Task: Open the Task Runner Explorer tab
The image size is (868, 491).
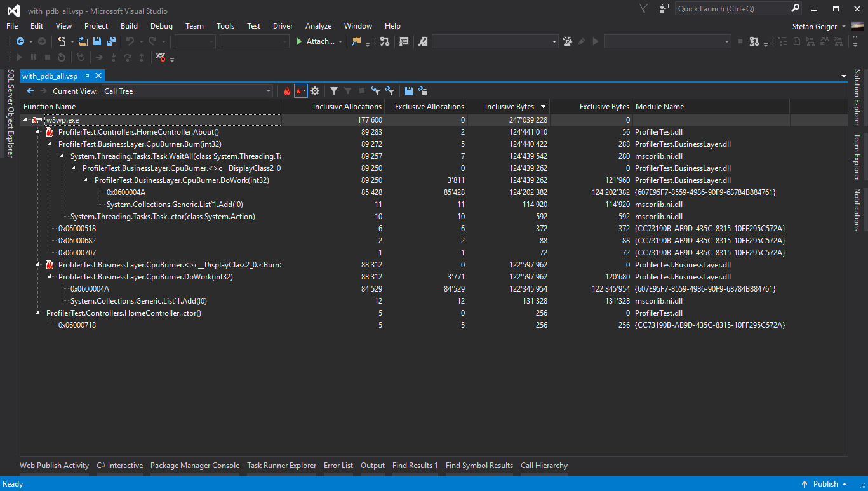Action: click(281, 466)
